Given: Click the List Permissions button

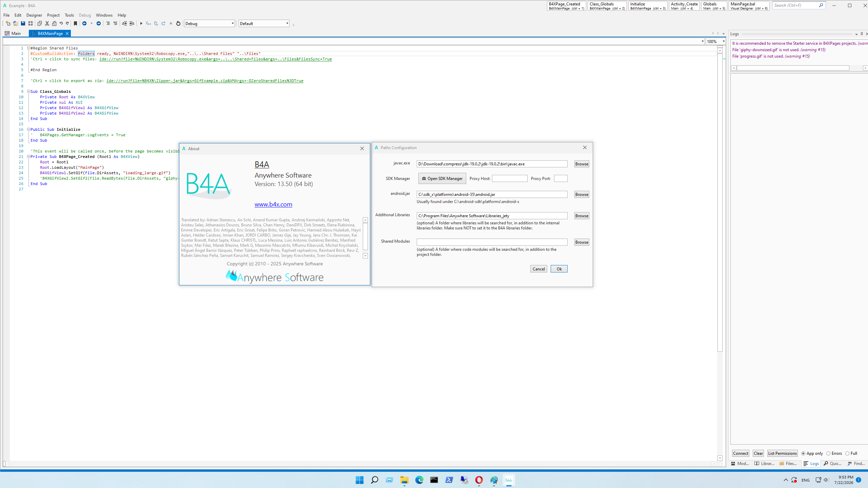Looking at the screenshot, I should tap(782, 453).
